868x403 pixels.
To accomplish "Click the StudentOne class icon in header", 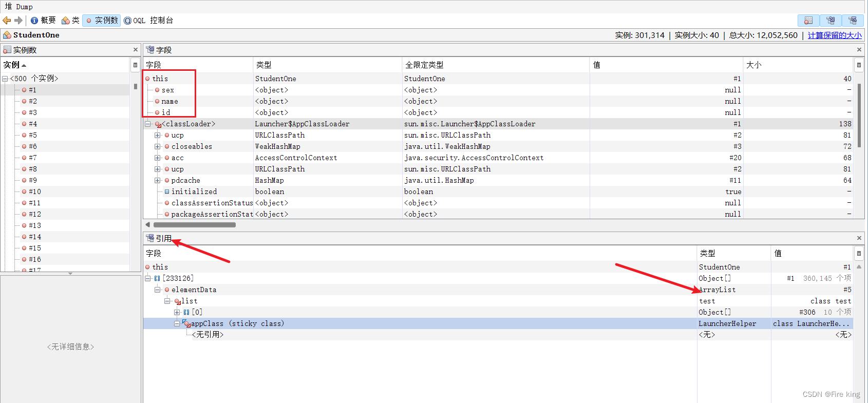I will pyautogui.click(x=7, y=35).
